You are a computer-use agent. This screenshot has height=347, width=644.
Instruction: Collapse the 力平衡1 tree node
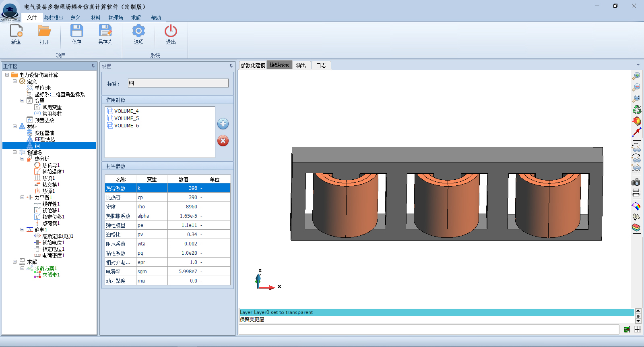tap(22, 197)
